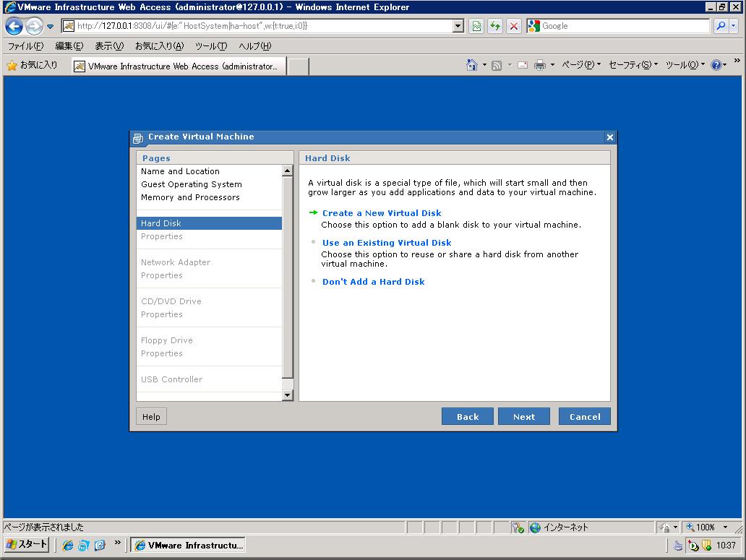746x560 pixels.
Task: Click the Help button
Action: [151, 416]
